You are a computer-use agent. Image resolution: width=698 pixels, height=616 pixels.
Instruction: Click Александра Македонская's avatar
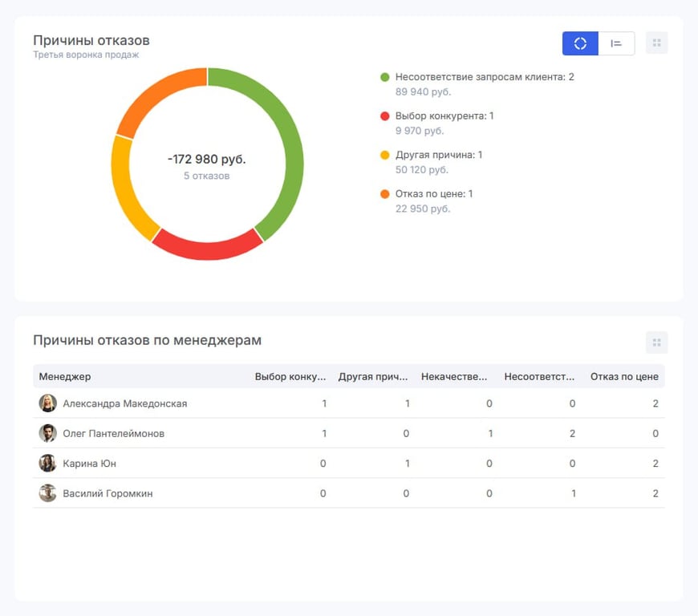coord(47,403)
